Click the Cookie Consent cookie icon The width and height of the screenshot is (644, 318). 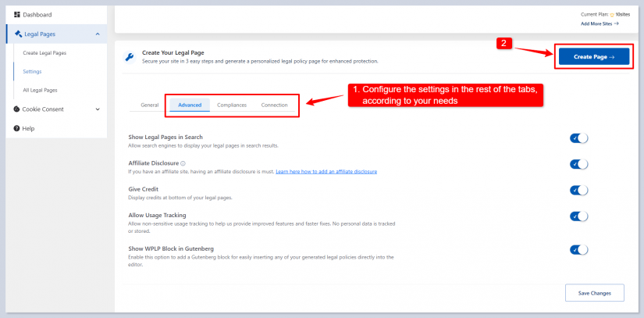click(x=16, y=109)
